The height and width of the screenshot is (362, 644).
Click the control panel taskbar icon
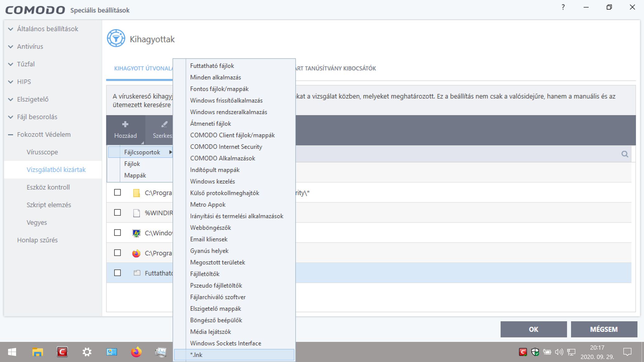tap(112, 352)
